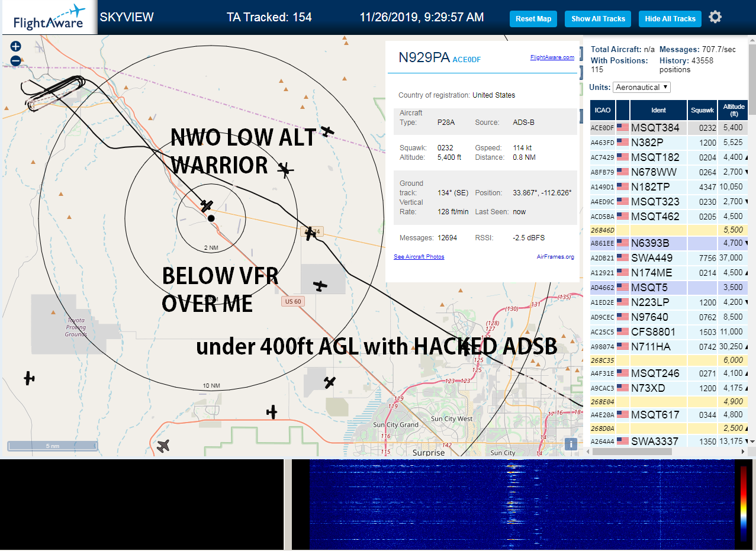Select the aircraft icon just below the 10 NM label

click(272, 411)
